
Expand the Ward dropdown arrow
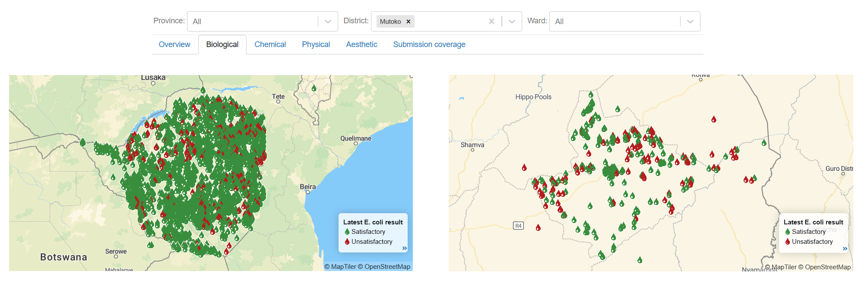(690, 22)
